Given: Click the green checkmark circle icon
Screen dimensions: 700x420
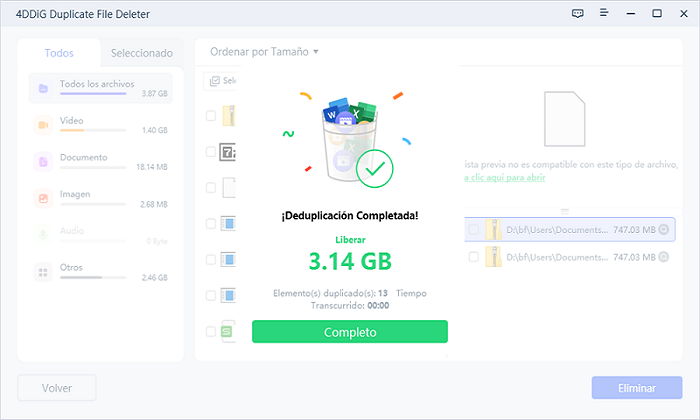Looking at the screenshot, I should coord(375,169).
